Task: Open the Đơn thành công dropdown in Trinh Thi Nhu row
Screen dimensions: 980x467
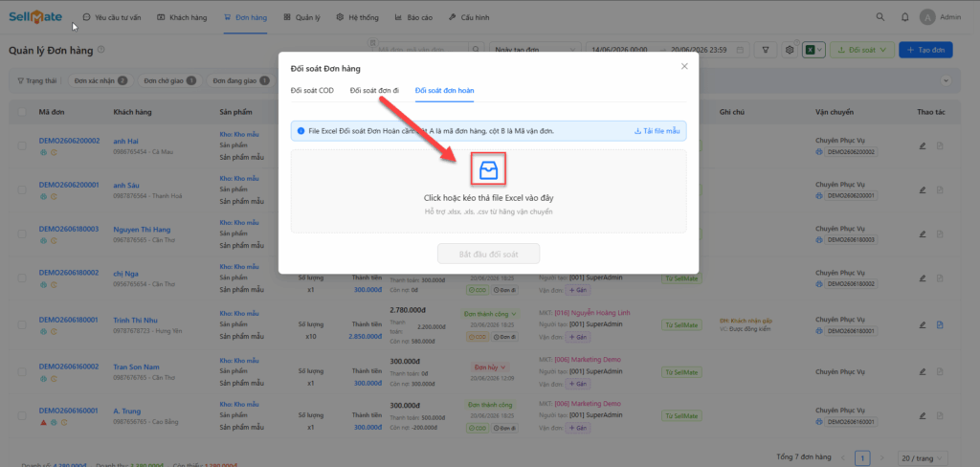Action: pyautogui.click(x=490, y=313)
